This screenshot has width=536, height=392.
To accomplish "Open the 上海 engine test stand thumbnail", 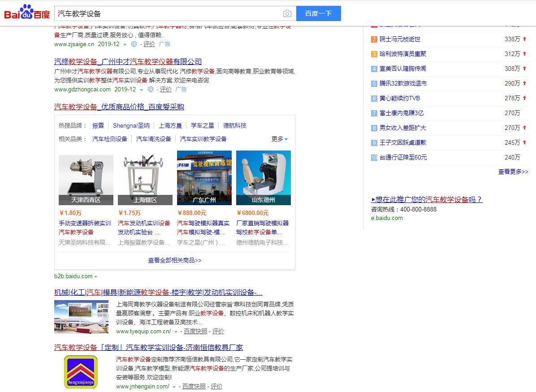I will (x=145, y=178).
